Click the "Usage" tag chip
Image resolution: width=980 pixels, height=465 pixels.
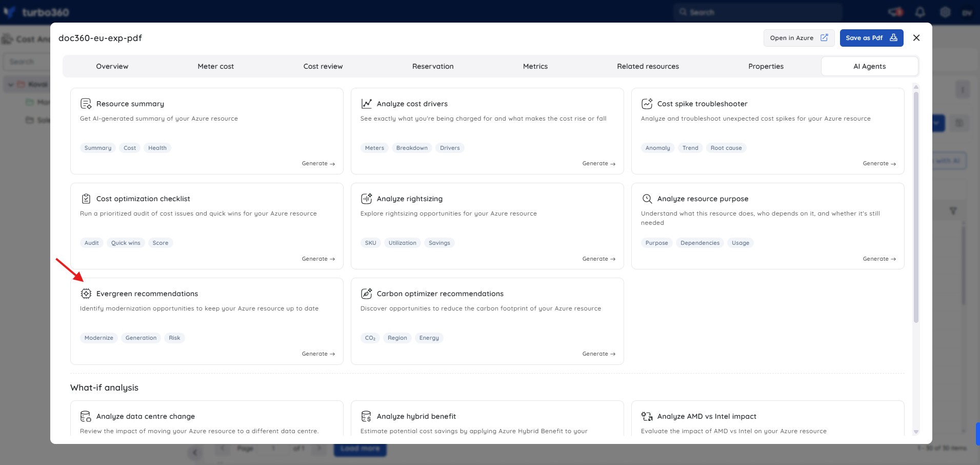point(741,243)
